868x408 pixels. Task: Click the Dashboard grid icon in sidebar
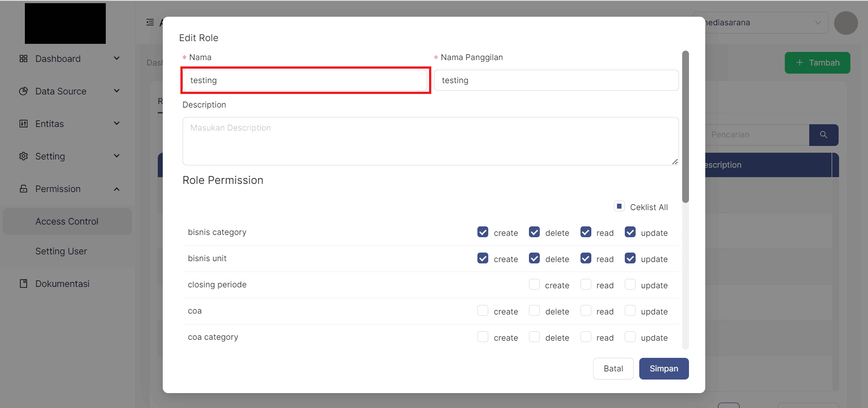coord(24,59)
